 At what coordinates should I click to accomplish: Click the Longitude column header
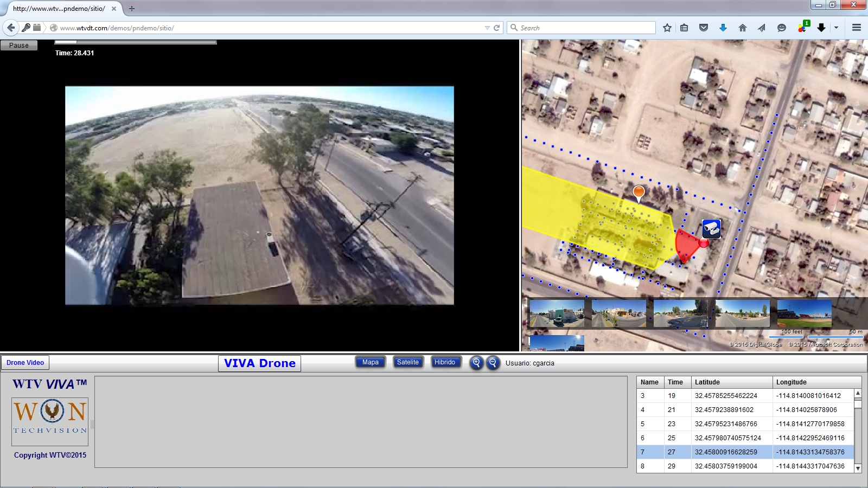click(x=817, y=382)
